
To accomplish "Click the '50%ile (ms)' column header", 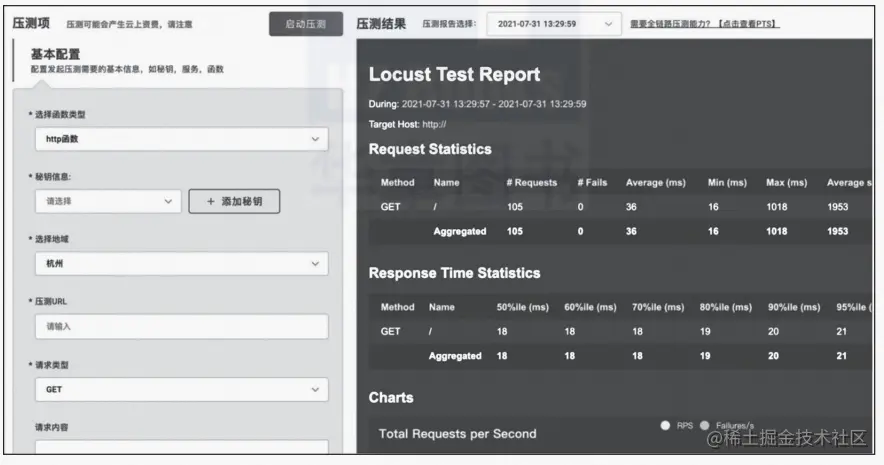I will pyautogui.click(x=523, y=307).
